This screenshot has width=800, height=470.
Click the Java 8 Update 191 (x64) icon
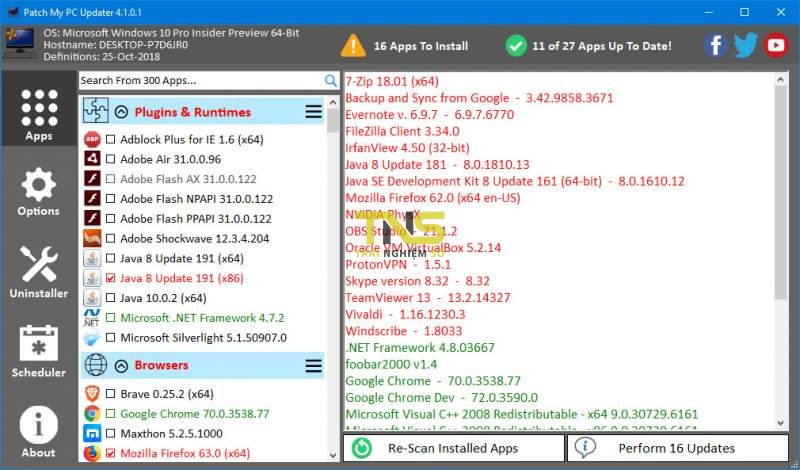92,258
